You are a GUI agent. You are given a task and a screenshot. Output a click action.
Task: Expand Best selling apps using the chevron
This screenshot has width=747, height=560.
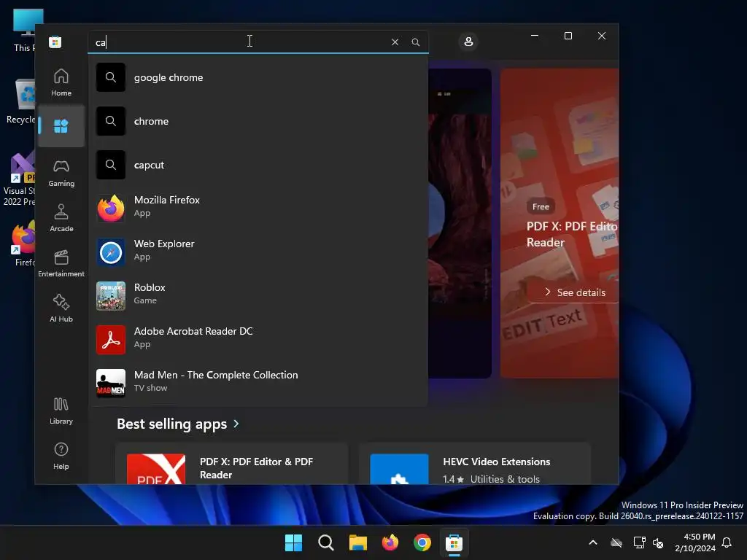pos(236,424)
